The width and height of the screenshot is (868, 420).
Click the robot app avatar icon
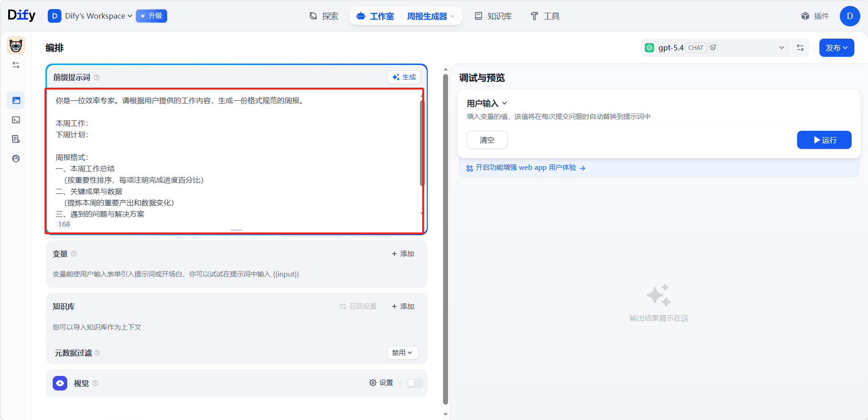pyautogui.click(x=16, y=46)
